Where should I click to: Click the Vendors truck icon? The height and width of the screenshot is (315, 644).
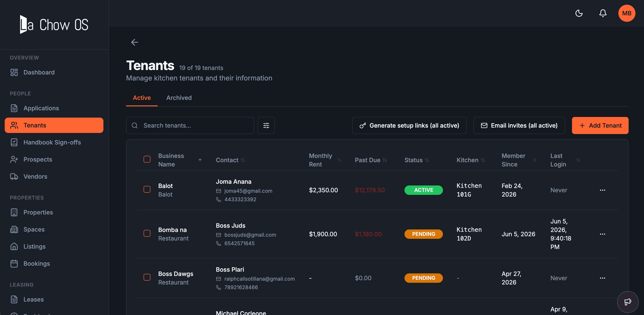(x=14, y=176)
